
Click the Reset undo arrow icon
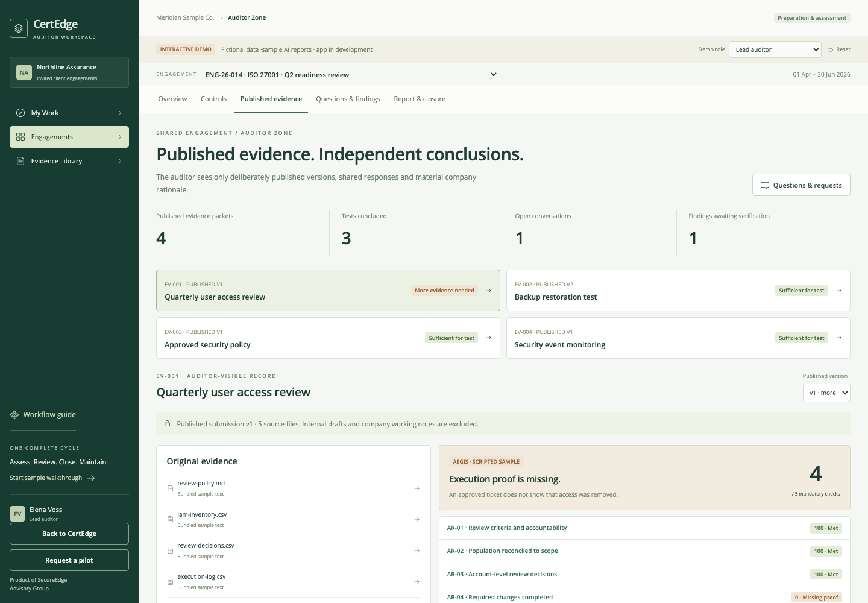(831, 49)
